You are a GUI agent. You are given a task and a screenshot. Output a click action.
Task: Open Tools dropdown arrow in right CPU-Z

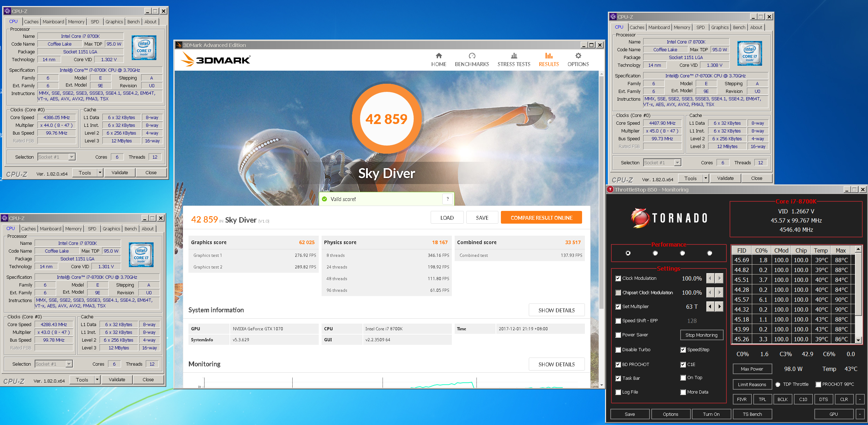pyautogui.click(x=706, y=178)
